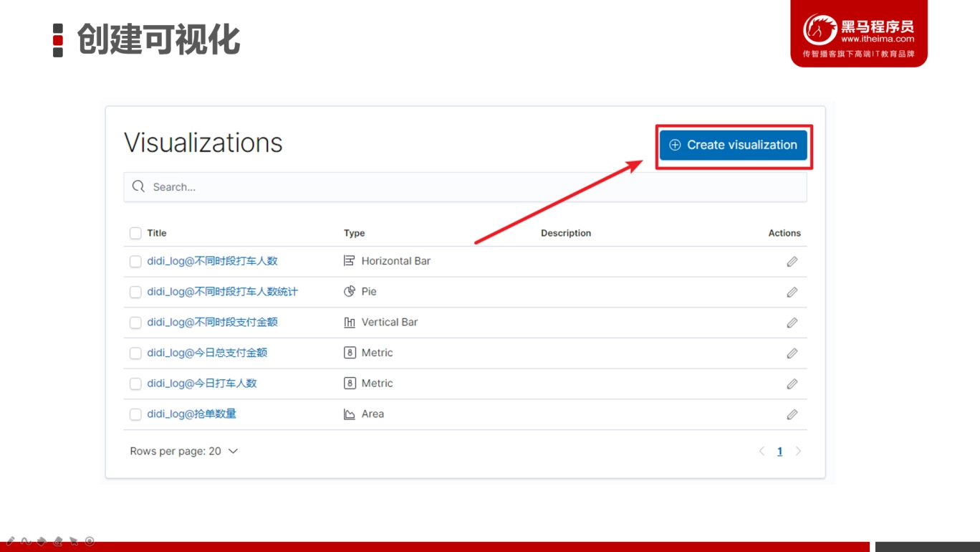The height and width of the screenshot is (552, 980).
Task: Click the Vertical Bar type text
Action: point(390,322)
